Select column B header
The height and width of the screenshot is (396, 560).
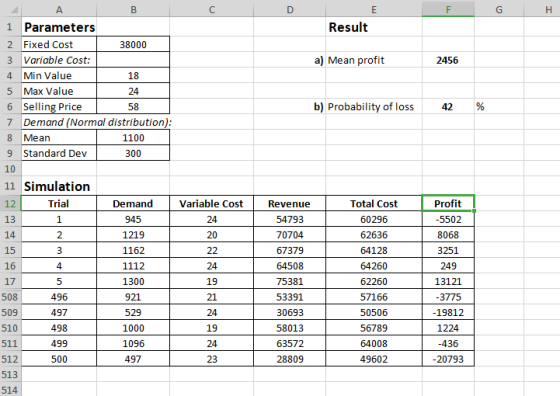point(133,9)
